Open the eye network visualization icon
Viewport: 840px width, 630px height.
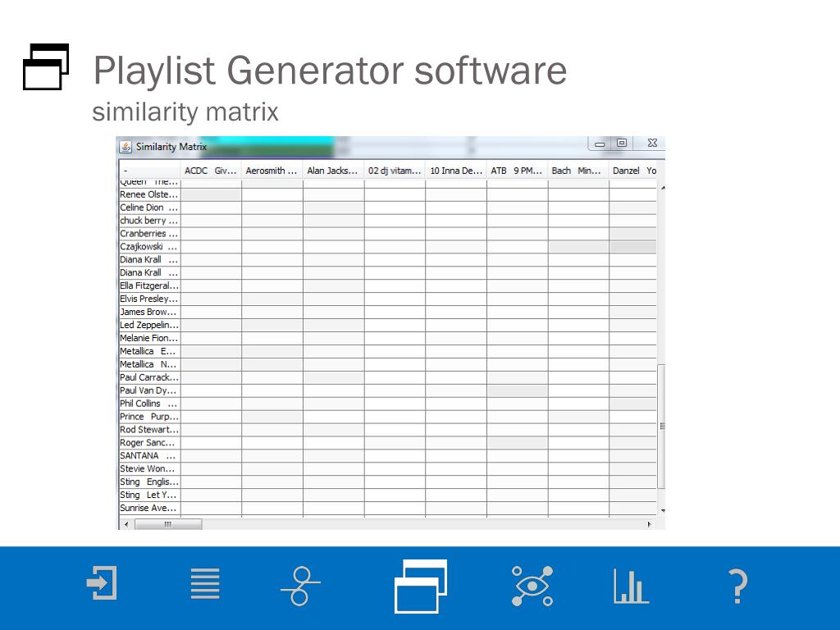[532, 586]
